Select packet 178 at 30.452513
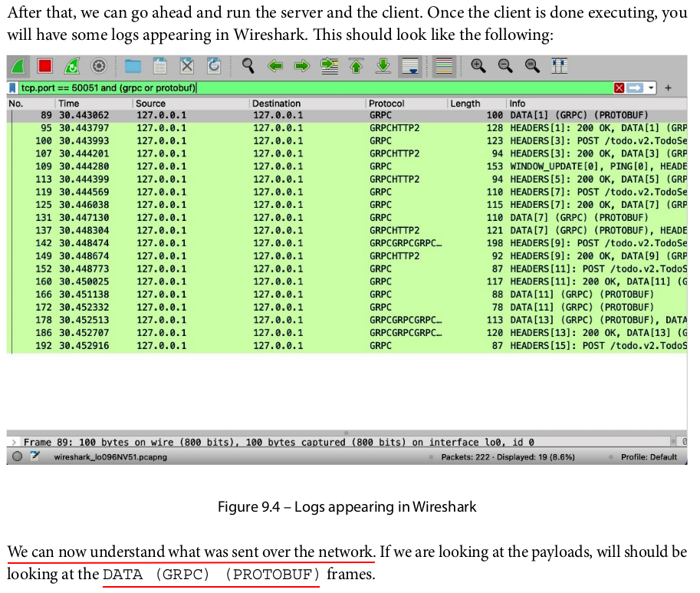This screenshot has width=700, height=593. coord(347,320)
